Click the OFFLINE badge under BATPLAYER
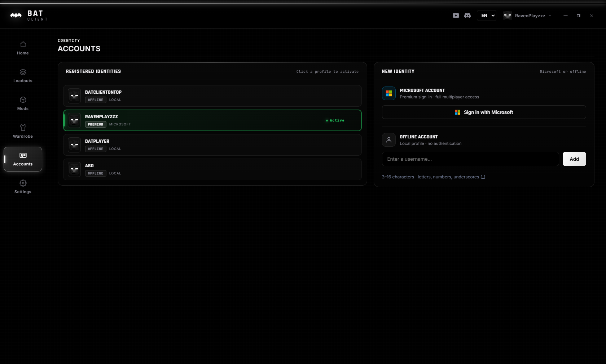Screen dimensions: 606x364 (x=96, y=149)
